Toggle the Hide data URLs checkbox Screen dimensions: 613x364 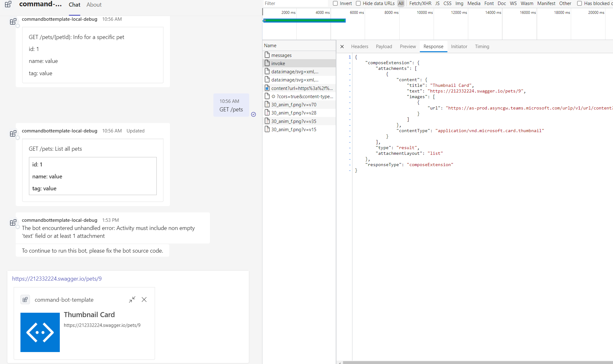point(358,3)
